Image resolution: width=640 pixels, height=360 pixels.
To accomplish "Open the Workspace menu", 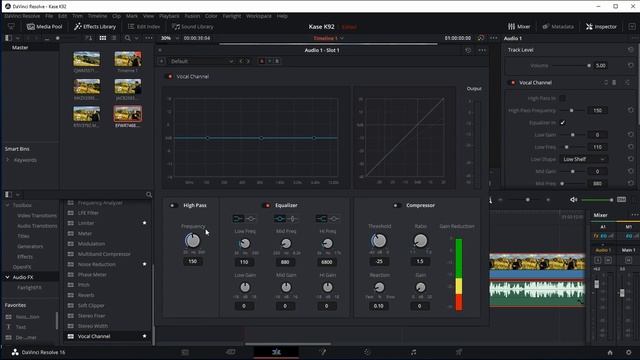I will point(258,16).
